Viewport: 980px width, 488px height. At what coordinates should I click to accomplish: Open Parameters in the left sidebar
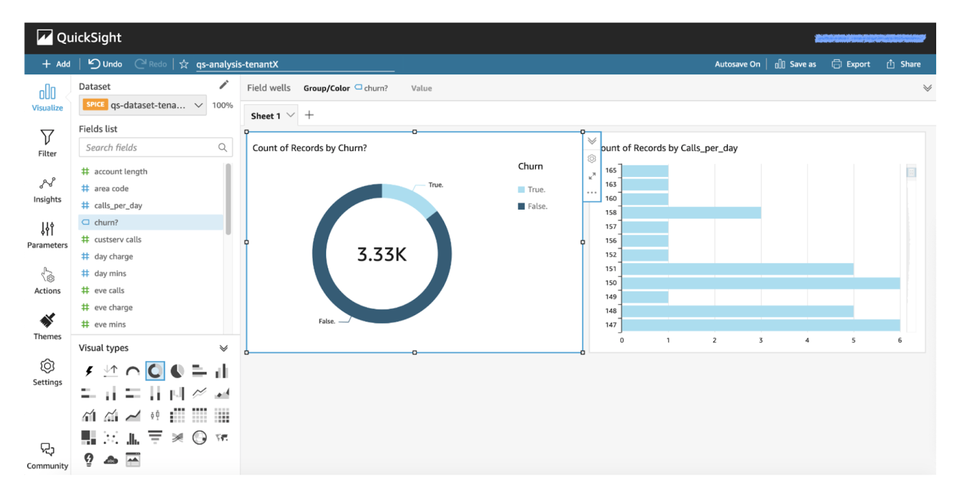click(x=47, y=235)
